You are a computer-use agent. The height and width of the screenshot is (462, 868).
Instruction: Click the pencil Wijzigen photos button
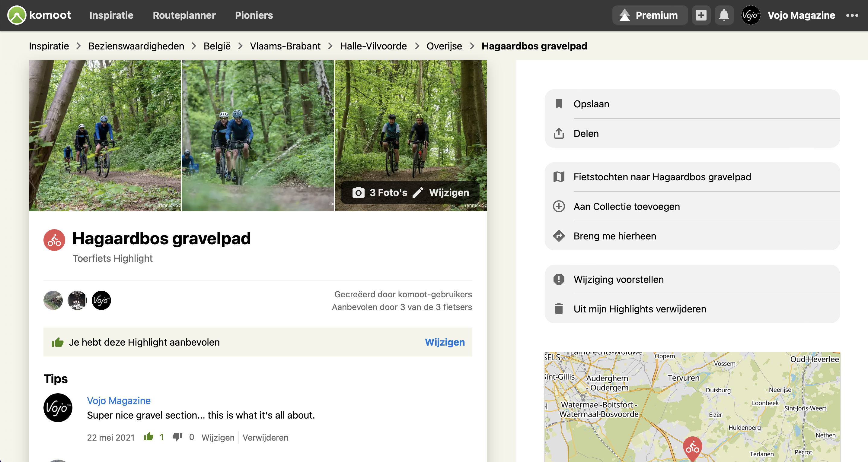[441, 193]
